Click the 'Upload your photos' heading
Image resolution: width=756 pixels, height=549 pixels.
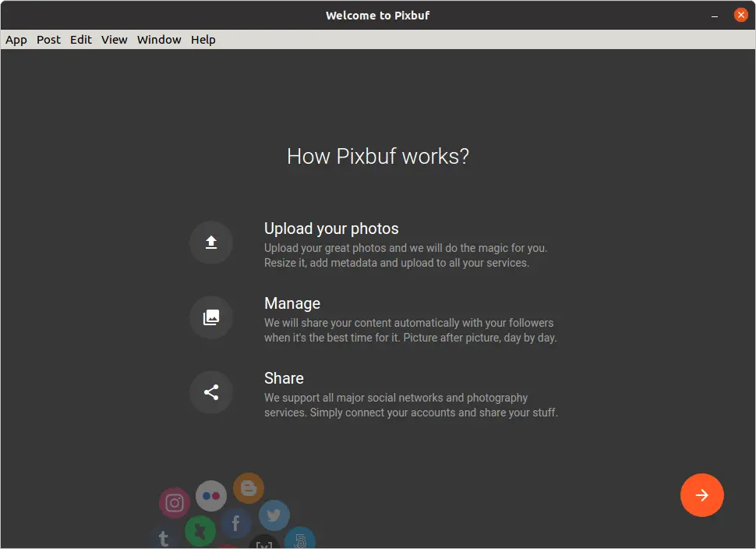(331, 228)
